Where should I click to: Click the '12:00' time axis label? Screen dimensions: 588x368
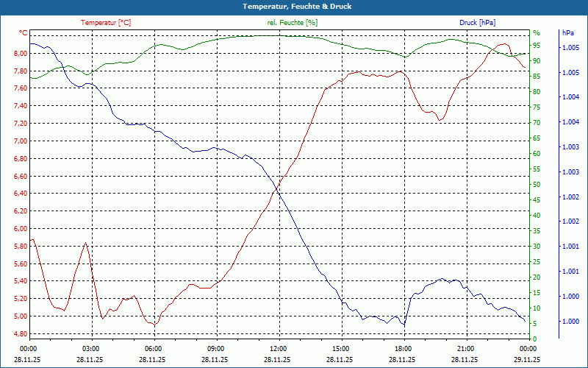(x=278, y=348)
